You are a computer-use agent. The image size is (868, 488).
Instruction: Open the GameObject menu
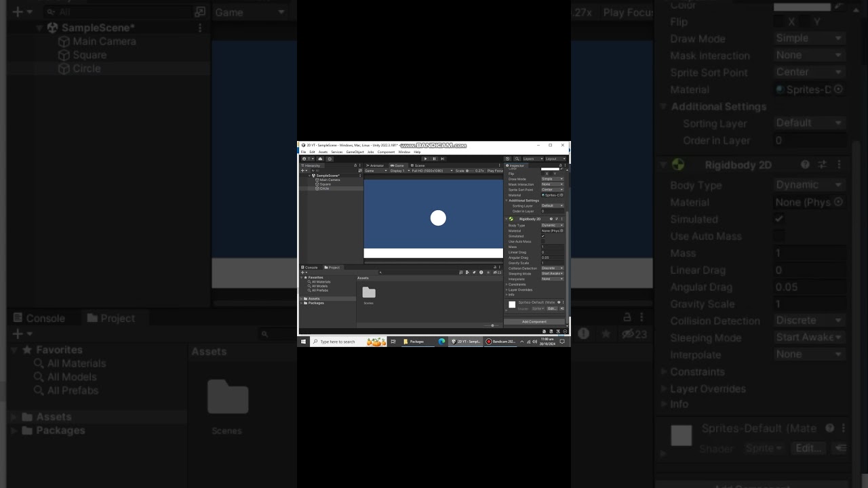click(x=355, y=152)
